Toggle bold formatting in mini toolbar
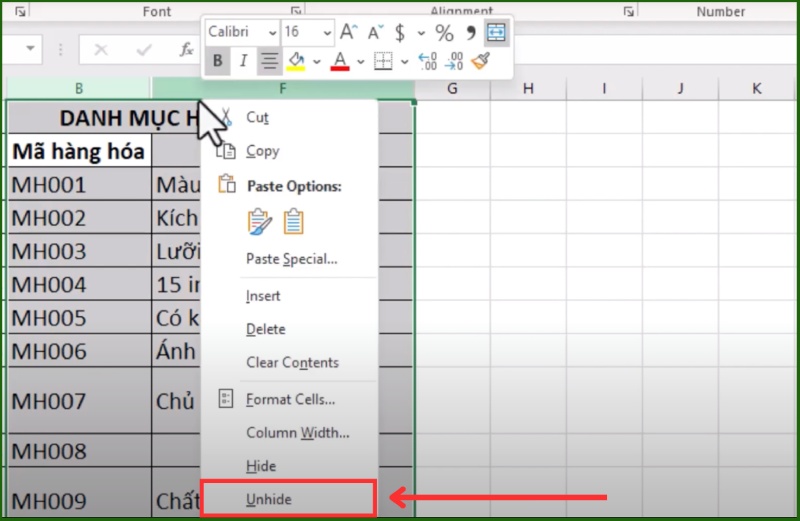 click(x=218, y=62)
